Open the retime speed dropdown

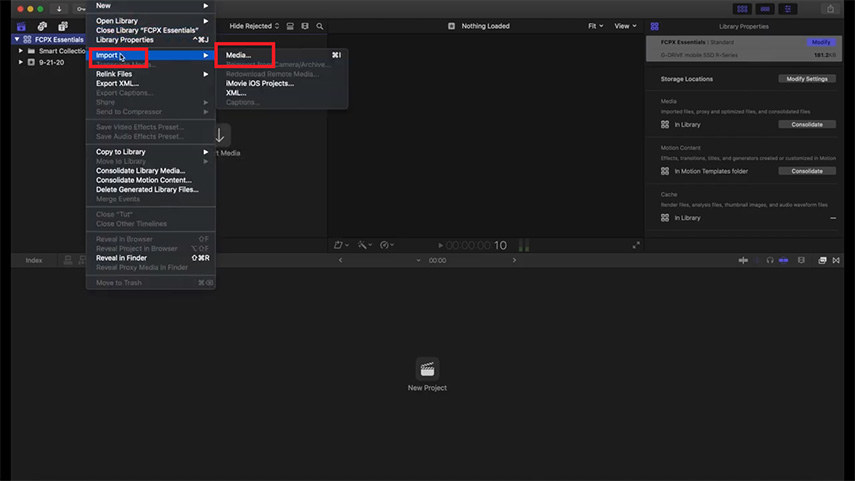click(387, 245)
